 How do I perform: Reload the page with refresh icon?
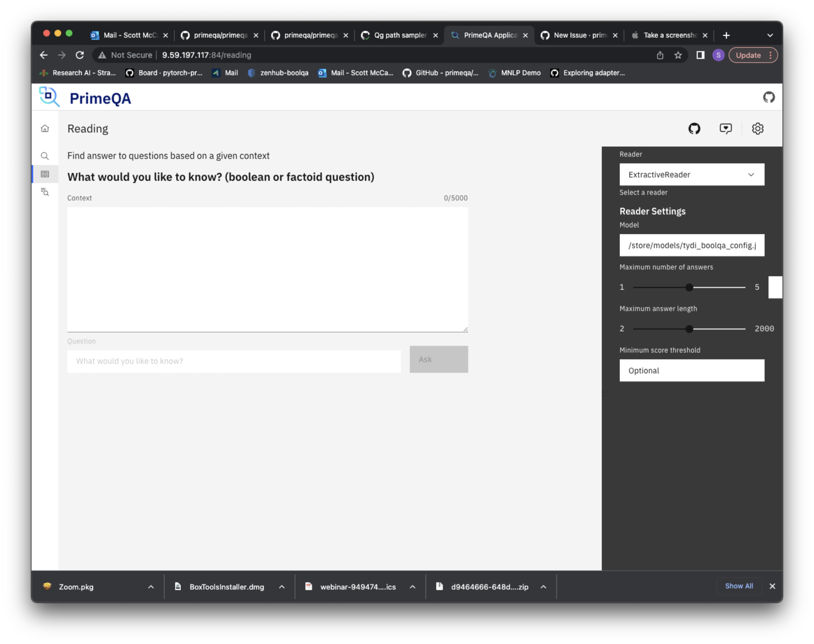79,55
